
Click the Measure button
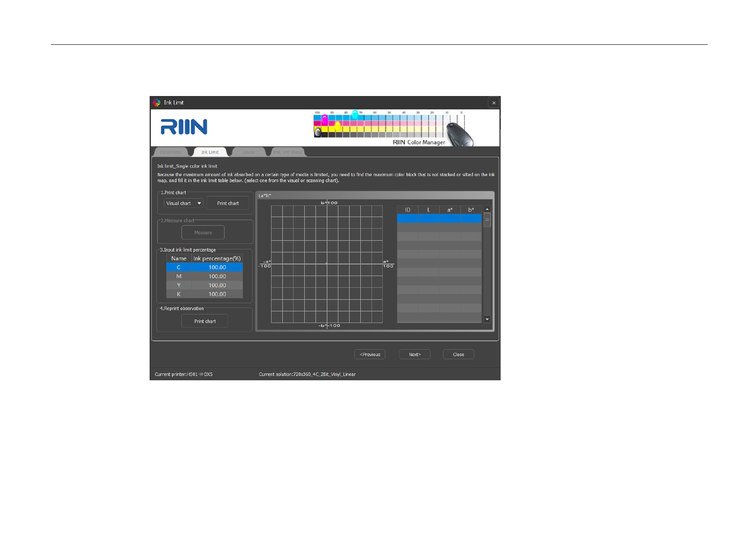tap(203, 233)
